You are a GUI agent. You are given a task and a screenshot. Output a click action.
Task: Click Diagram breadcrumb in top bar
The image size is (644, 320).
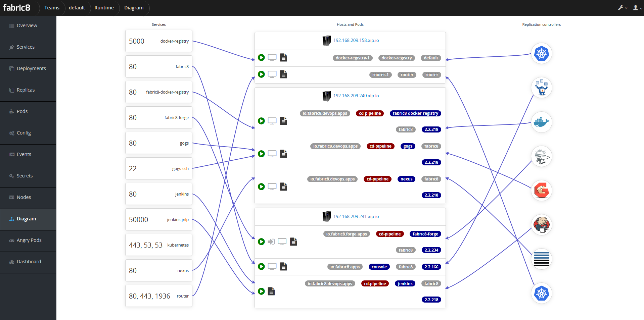point(134,8)
